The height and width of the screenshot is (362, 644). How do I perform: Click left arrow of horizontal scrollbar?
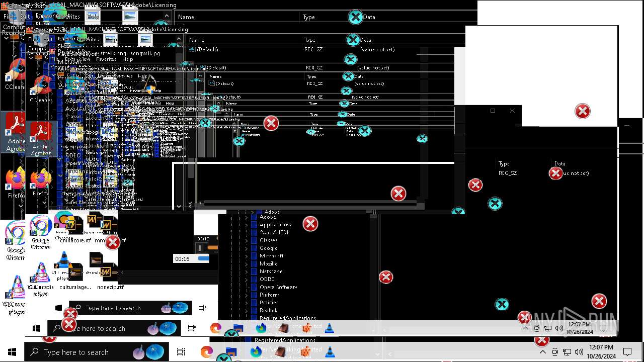point(201,203)
